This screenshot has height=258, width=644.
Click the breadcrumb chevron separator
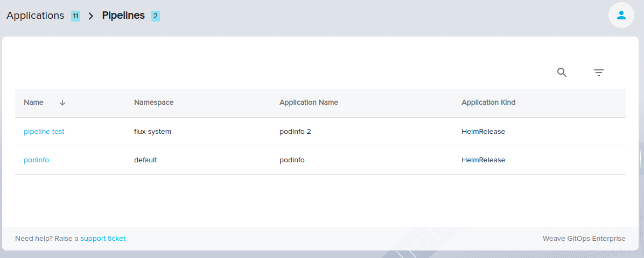click(91, 16)
